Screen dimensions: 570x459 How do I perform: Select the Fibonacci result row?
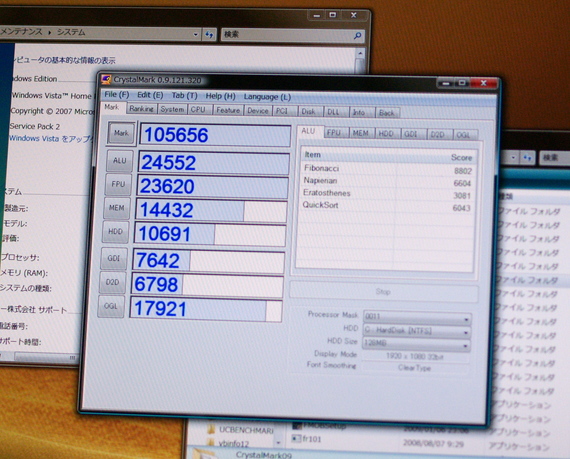pos(388,169)
